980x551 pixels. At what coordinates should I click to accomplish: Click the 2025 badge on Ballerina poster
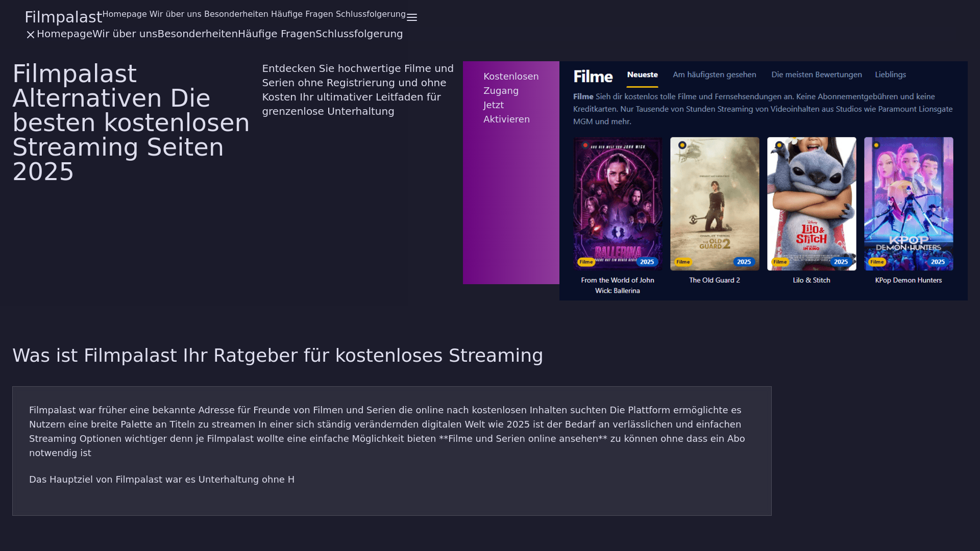pos(647,262)
